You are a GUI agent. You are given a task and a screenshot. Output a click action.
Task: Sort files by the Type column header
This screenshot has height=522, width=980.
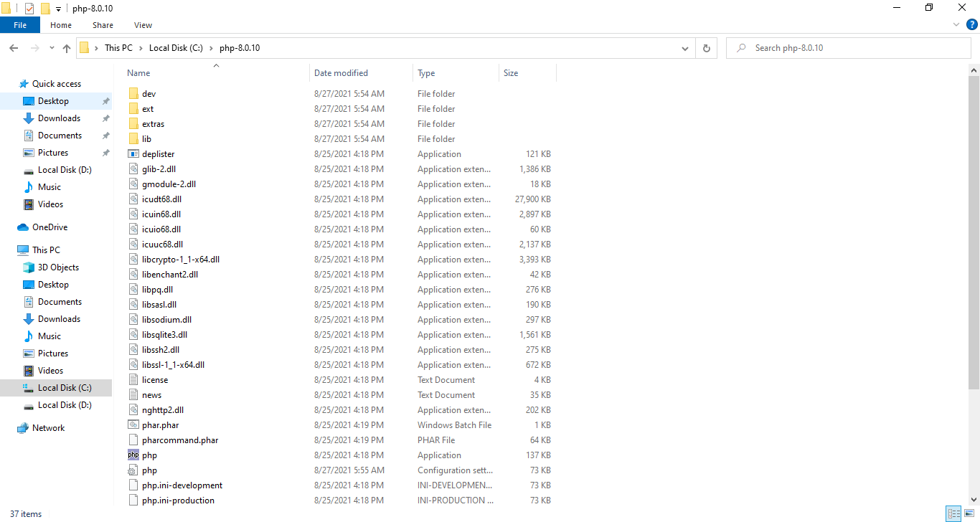pos(426,73)
